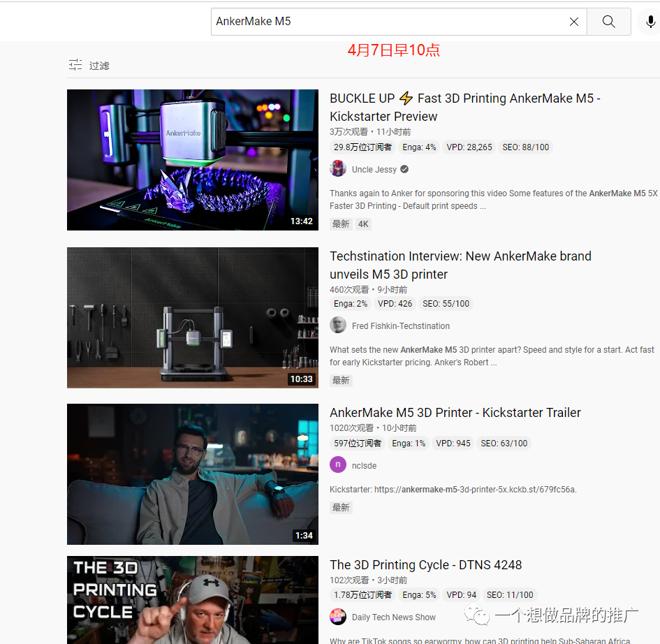This screenshot has height=644, width=660.
Task: Visit the Daily Tech News Show channel name
Action: point(394,617)
